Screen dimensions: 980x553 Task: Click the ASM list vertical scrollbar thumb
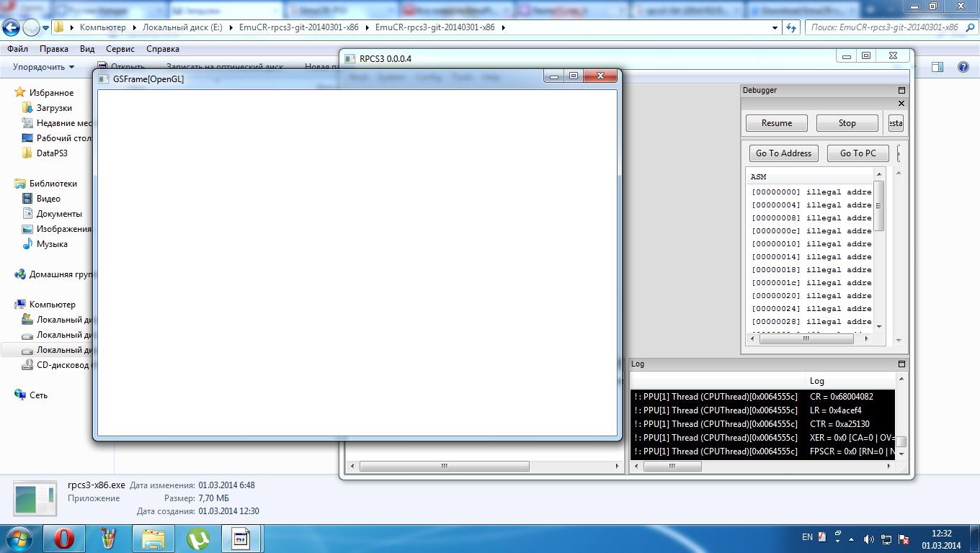pyautogui.click(x=878, y=206)
